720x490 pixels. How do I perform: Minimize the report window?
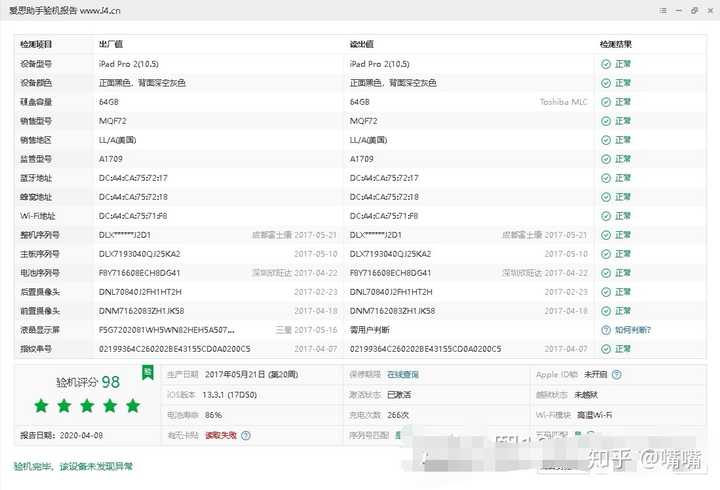(679, 11)
